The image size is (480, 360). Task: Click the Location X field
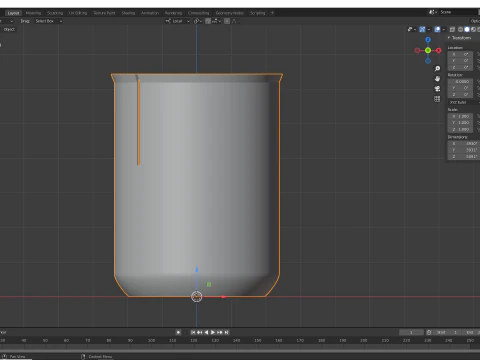tap(460, 54)
